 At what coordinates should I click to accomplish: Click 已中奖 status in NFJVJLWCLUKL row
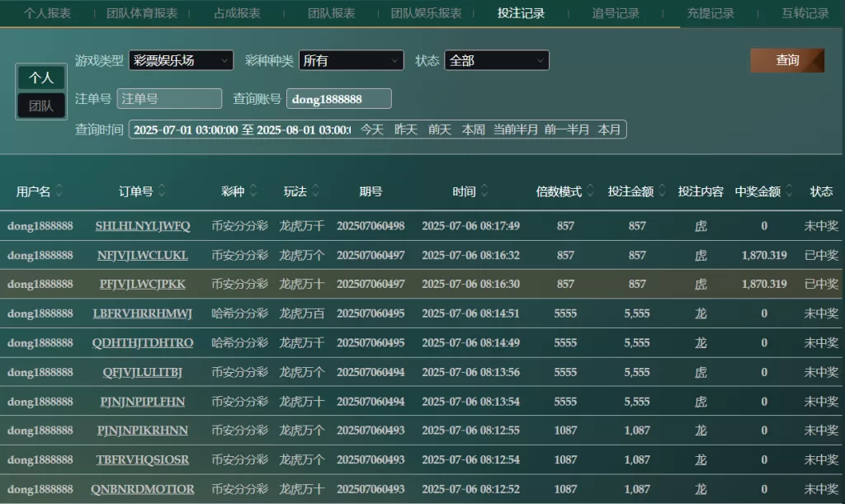tap(821, 255)
